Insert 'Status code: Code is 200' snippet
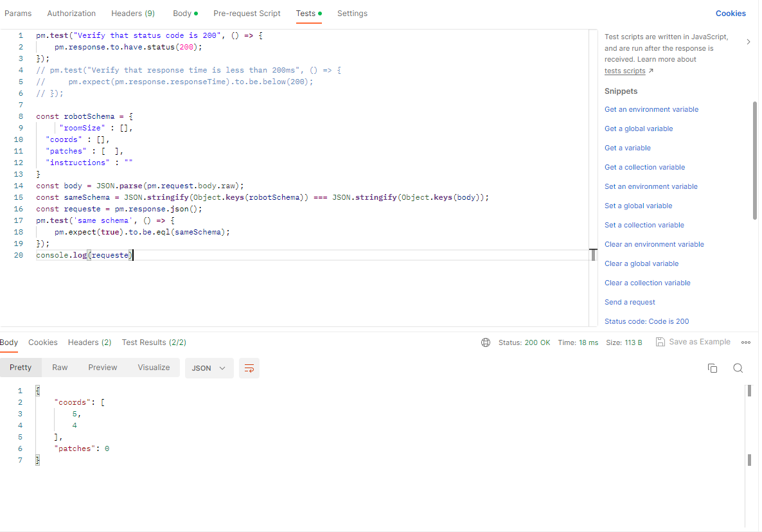The image size is (762, 532). coord(647,322)
